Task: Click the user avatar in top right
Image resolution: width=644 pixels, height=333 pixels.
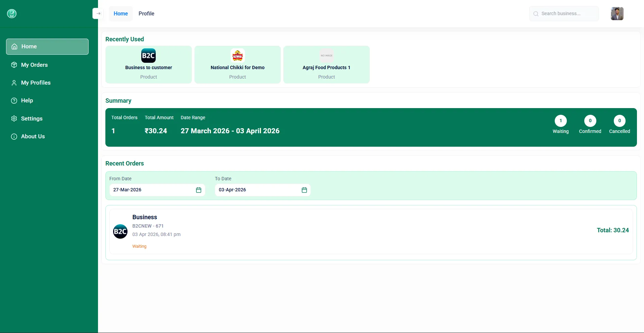Action: (x=617, y=14)
